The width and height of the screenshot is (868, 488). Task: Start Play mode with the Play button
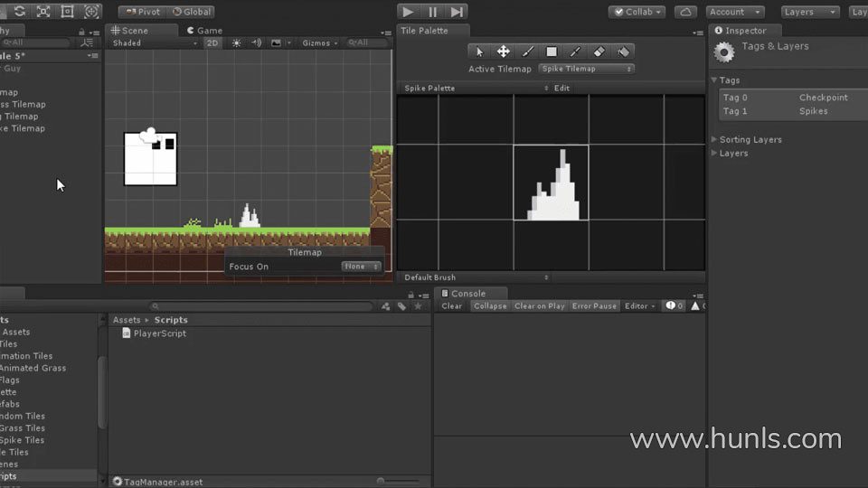click(408, 12)
